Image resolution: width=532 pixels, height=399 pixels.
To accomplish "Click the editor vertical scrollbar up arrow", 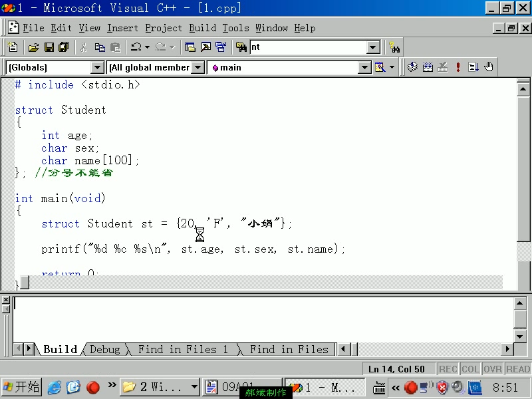I will pyautogui.click(x=523, y=89).
